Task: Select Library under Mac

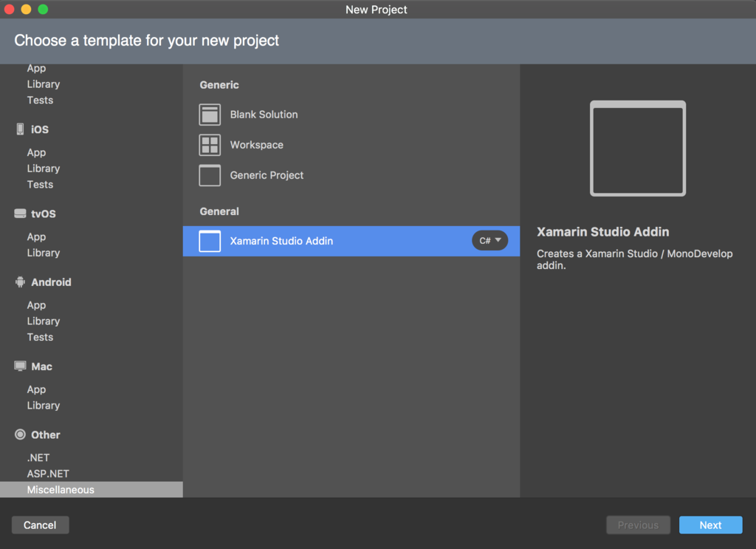Action: 44,406
